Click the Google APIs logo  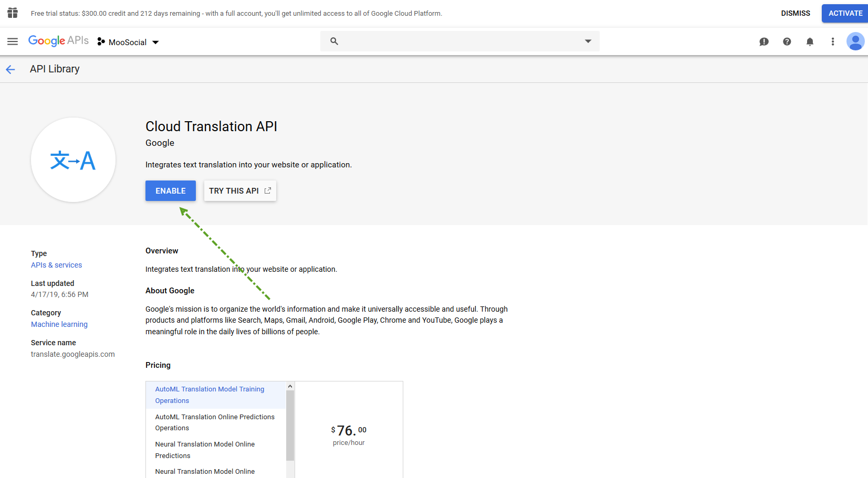(58, 41)
